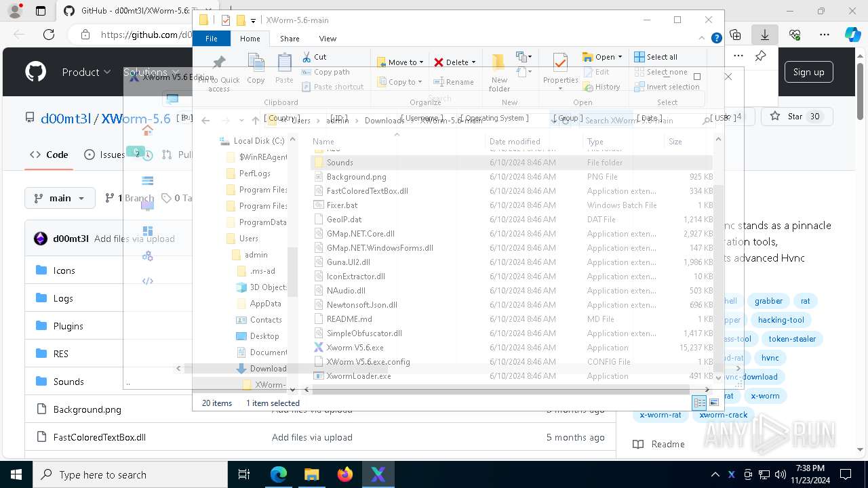Open Explorer Help question-mark icon
The width and height of the screenshot is (868, 488).
tap(716, 39)
